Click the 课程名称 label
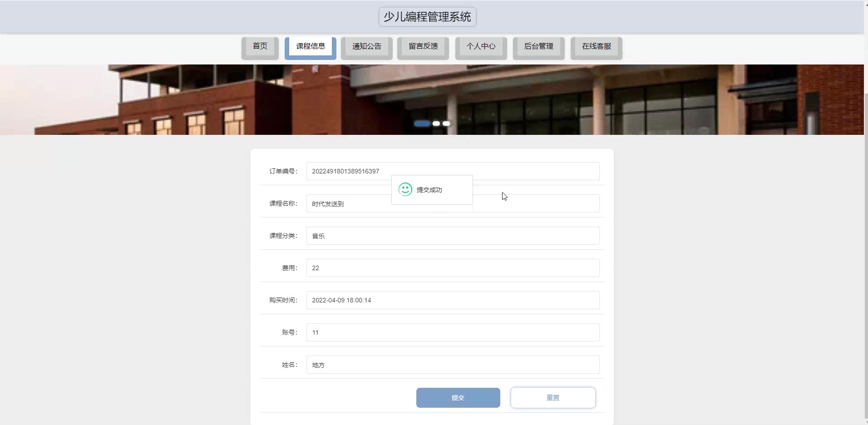The height and width of the screenshot is (425, 868). coord(283,203)
